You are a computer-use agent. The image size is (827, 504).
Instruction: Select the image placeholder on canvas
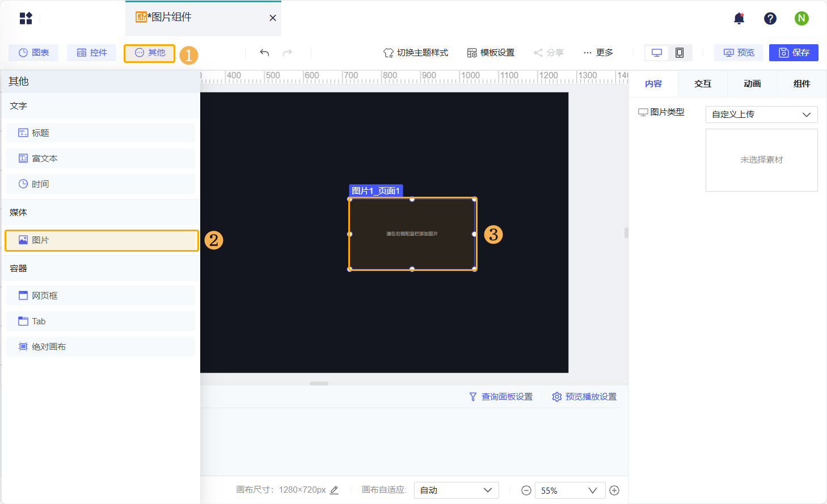pyautogui.click(x=412, y=234)
